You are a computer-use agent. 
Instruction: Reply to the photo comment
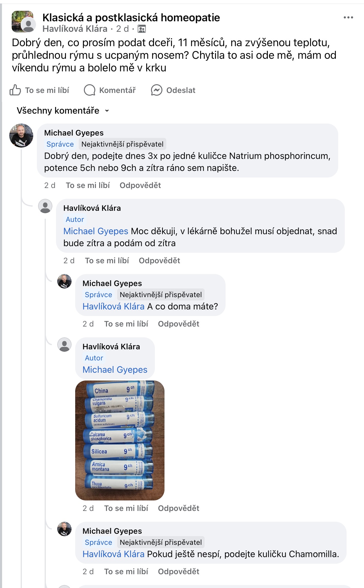coord(179,508)
